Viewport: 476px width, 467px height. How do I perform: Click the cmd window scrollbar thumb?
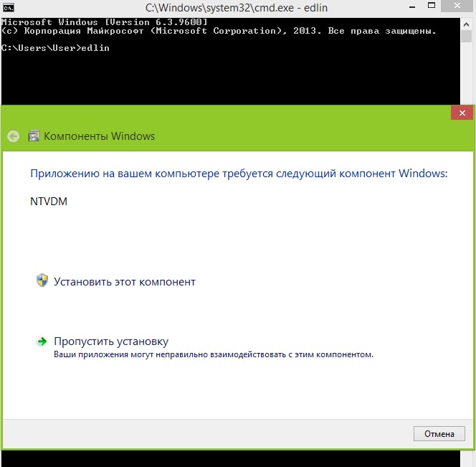pos(466,37)
